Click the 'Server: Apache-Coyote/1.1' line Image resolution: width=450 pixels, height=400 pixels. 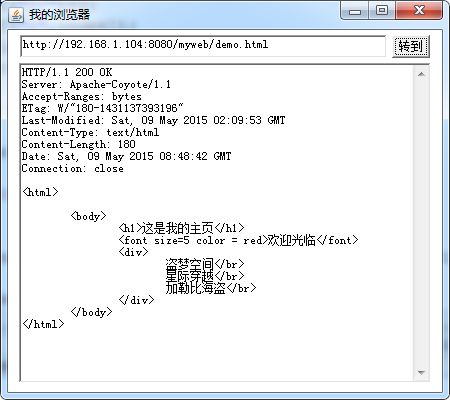tap(96, 84)
